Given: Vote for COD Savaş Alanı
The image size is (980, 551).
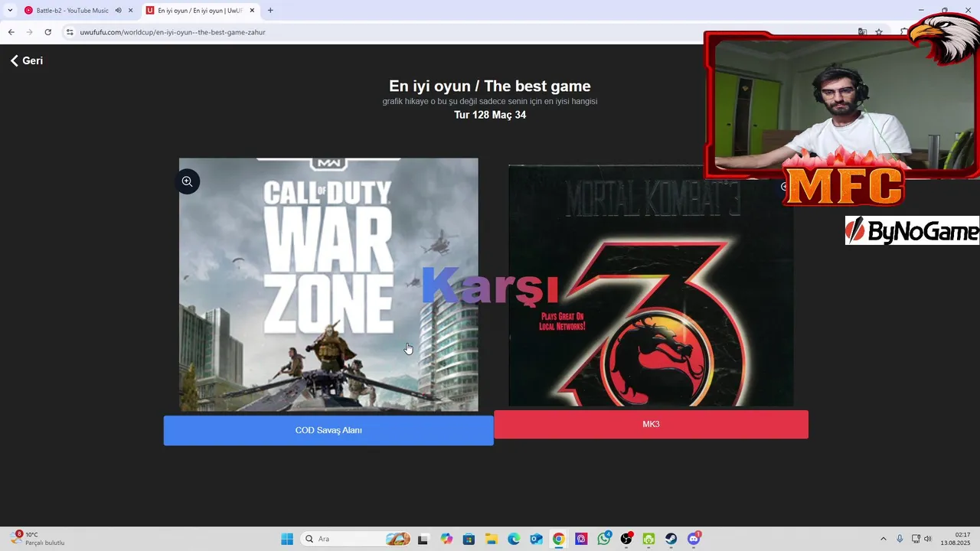Looking at the screenshot, I should [328, 430].
